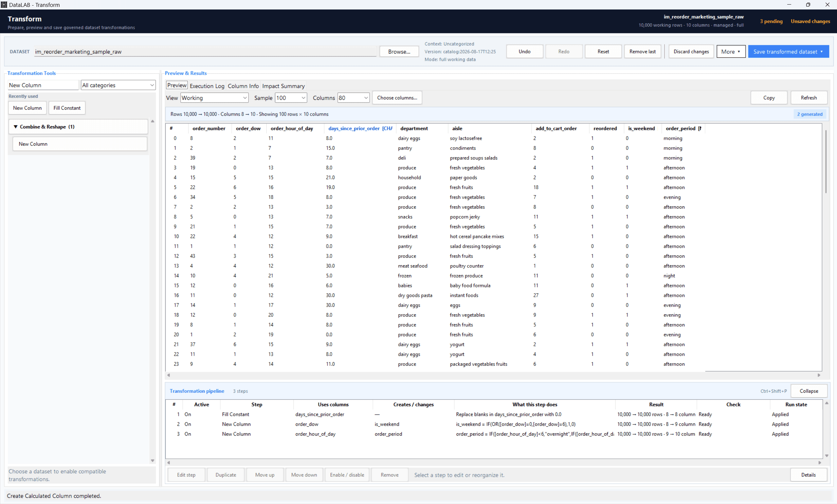The height and width of the screenshot is (504, 837).
Task: Copy the preview data
Action: click(769, 98)
